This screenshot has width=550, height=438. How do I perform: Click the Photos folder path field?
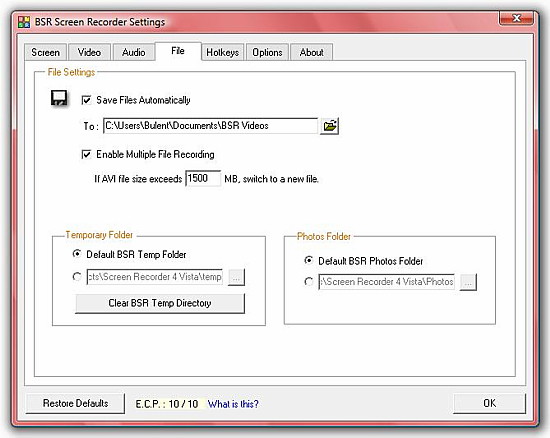(x=387, y=282)
